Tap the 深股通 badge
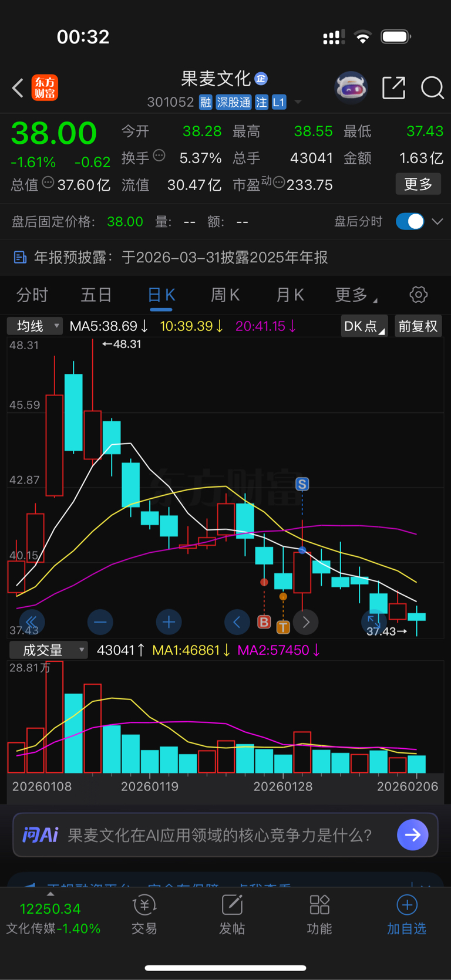This screenshot has height=980, width=451. click(x=233, y=103)
